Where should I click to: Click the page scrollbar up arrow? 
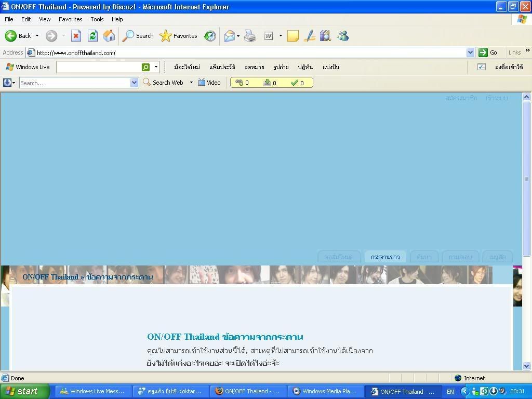[x=527, y=97]
